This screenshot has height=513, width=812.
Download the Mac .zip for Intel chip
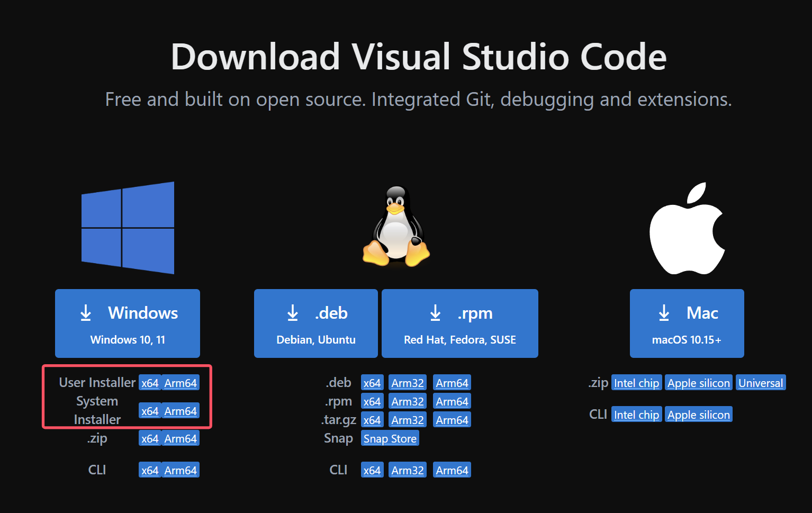pyautogui.click(x=637, y=383)
